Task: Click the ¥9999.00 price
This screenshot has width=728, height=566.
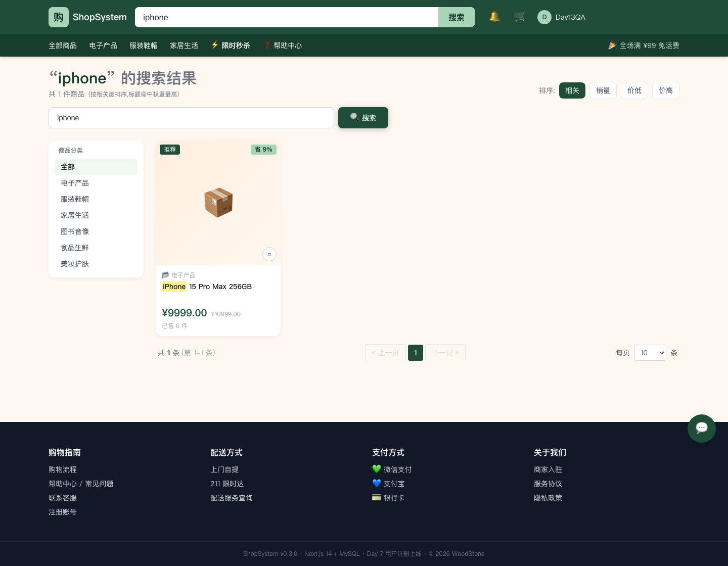Action: click(185, 313)
